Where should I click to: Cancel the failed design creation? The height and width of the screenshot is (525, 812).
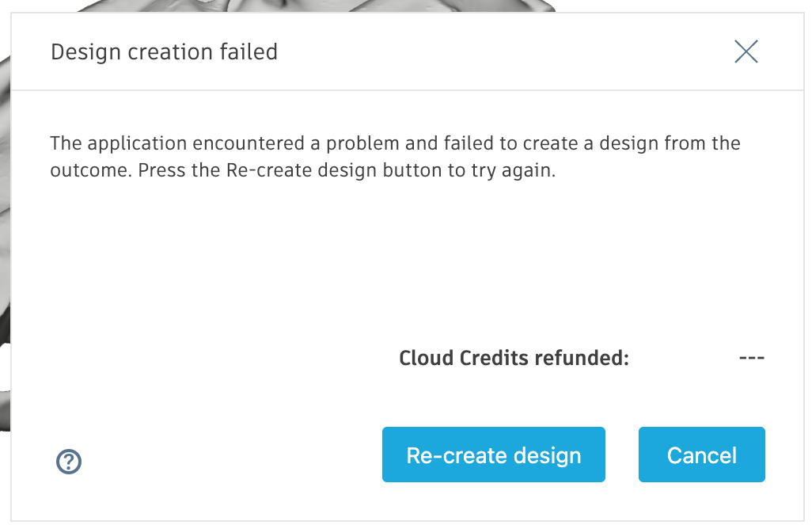point(701,455)
